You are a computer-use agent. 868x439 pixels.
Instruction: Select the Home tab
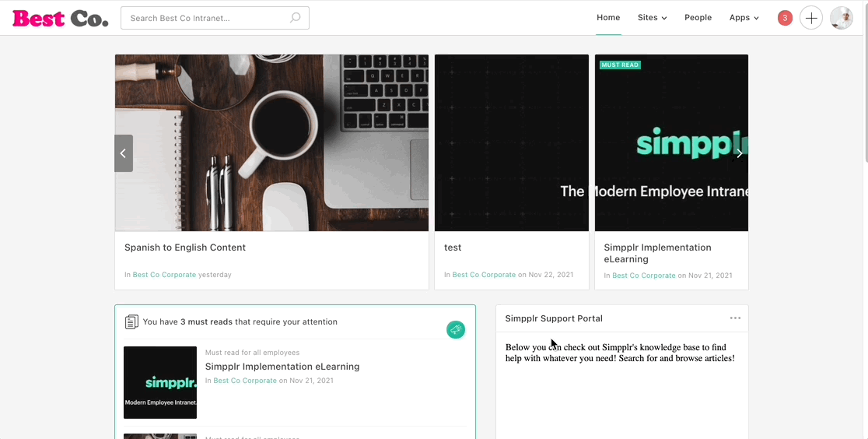(608, 18)
